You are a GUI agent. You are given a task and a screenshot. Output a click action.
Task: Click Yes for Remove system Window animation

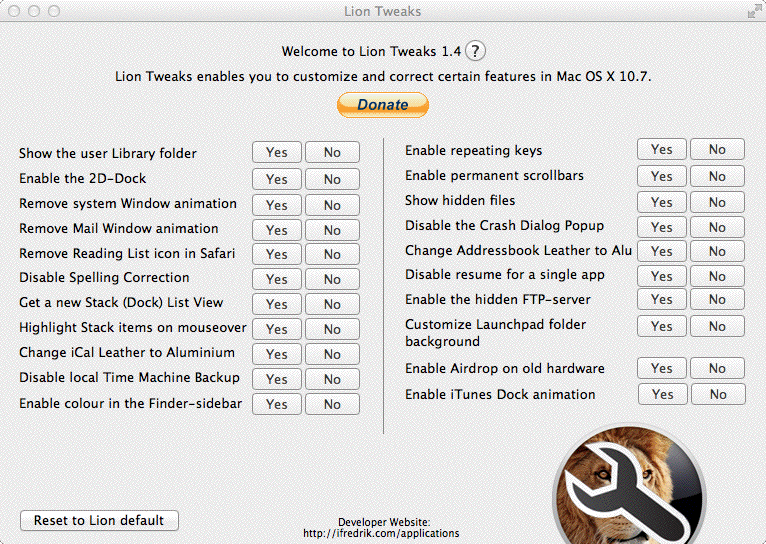(x=277, y=205)
